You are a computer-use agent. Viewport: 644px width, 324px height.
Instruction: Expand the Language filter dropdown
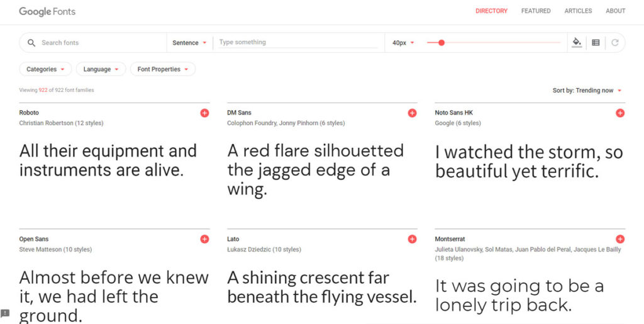pos(101,69)
